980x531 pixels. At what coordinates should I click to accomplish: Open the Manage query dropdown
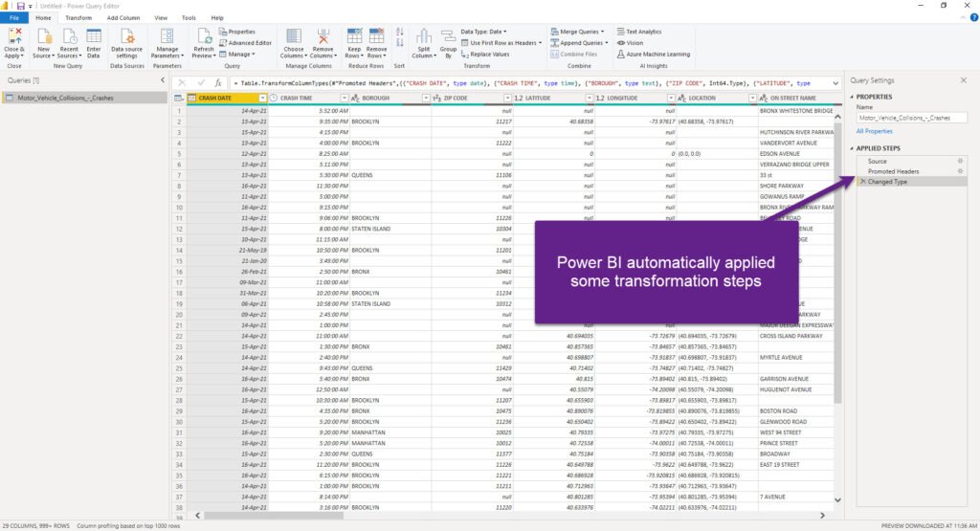(x=237, y=55)
